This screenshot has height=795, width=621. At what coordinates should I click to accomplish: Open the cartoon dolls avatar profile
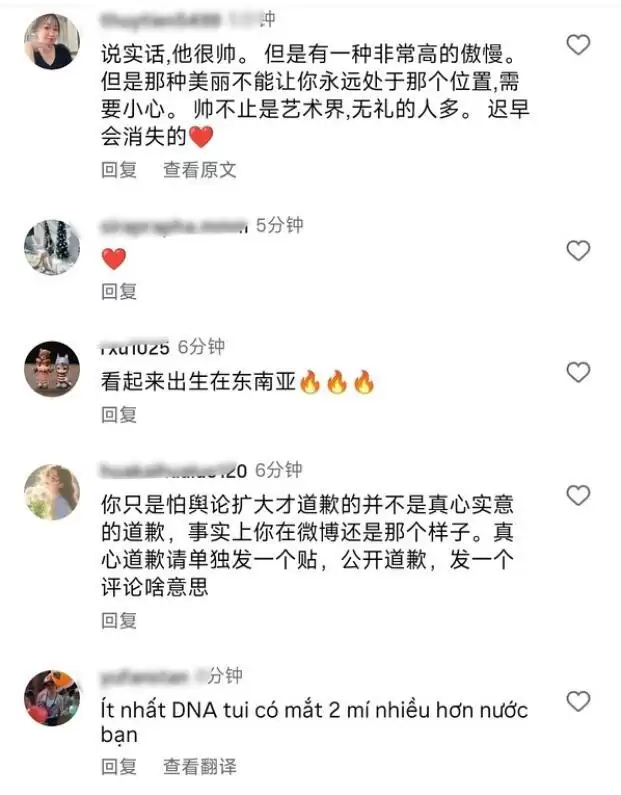(52, 369)
